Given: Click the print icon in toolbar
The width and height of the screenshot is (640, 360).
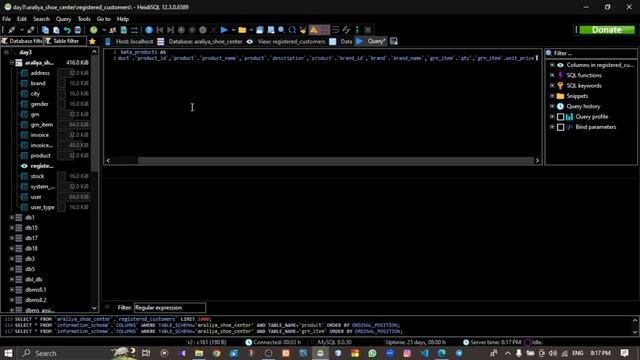Looking at the screenshot, I should 78,30.
